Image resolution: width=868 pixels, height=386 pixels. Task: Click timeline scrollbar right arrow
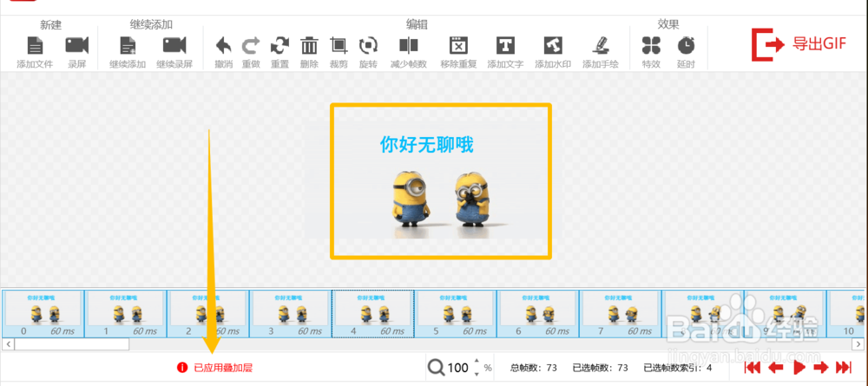[x=858, y=344]
